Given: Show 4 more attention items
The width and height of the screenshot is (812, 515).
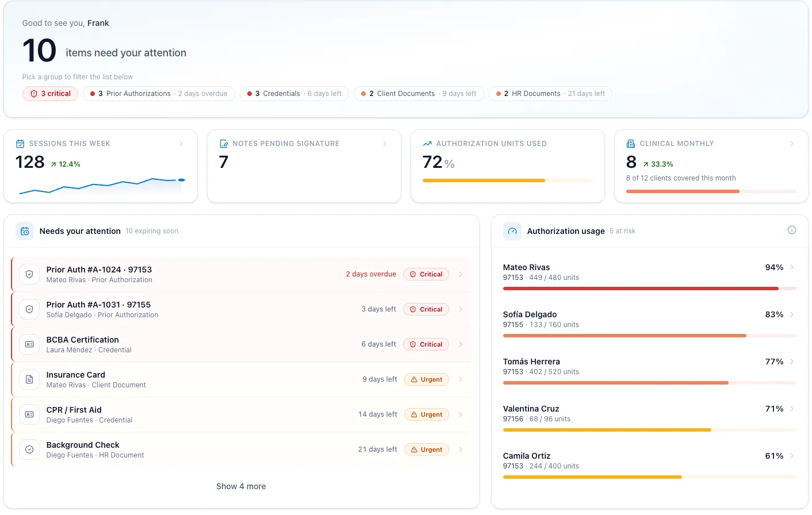Looking at the screenshot, I should [x=241, y=486].
